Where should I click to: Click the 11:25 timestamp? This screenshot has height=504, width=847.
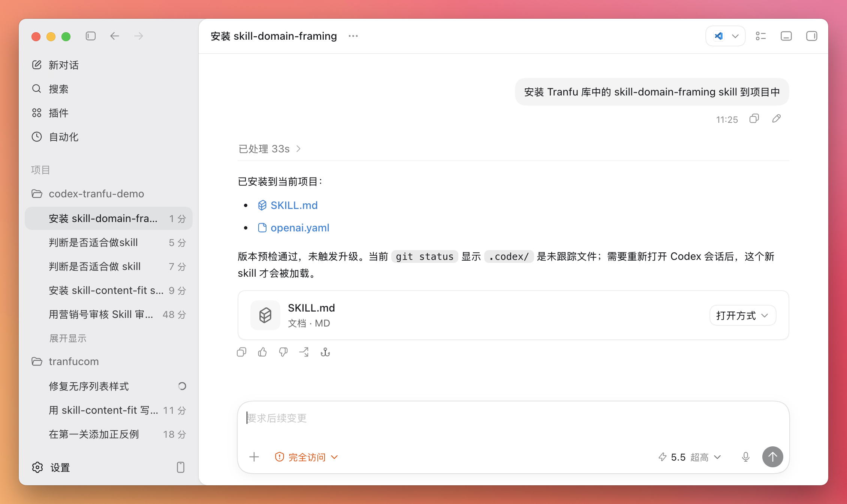click(x=727, y=119)
